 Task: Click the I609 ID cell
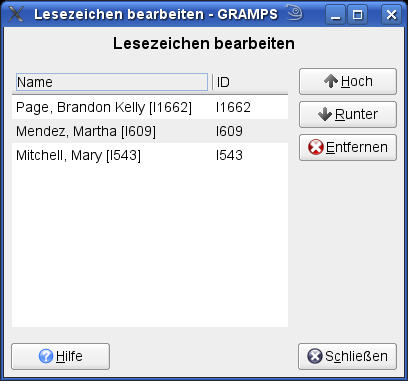(229, 131)
